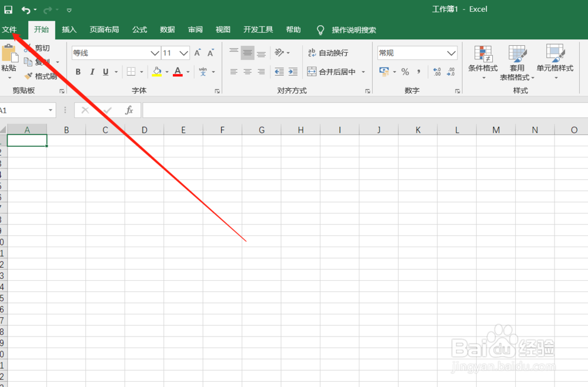588x387 pixels.
Task: Apply bold formatting with the B icon
Action: [x=78, y=72]
